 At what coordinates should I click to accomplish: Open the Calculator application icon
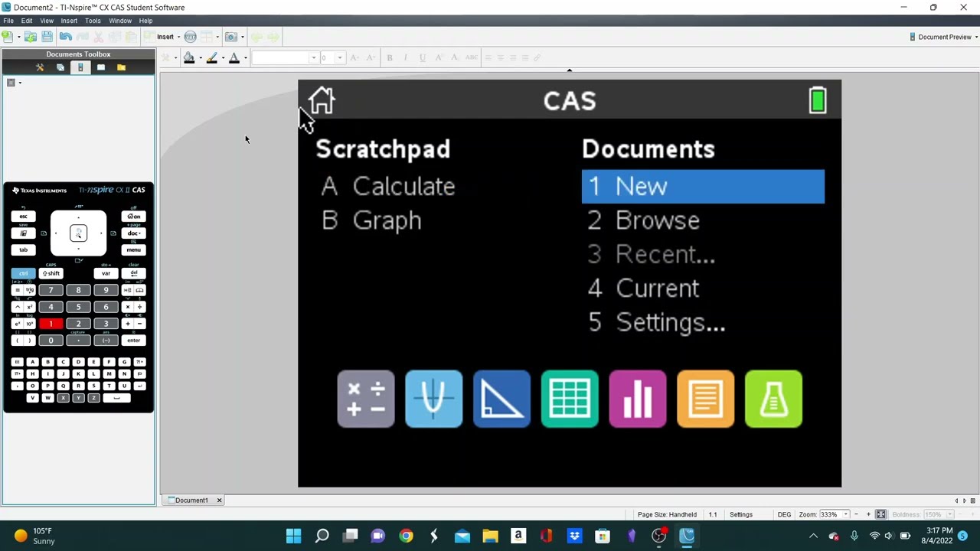coord(366,399)
